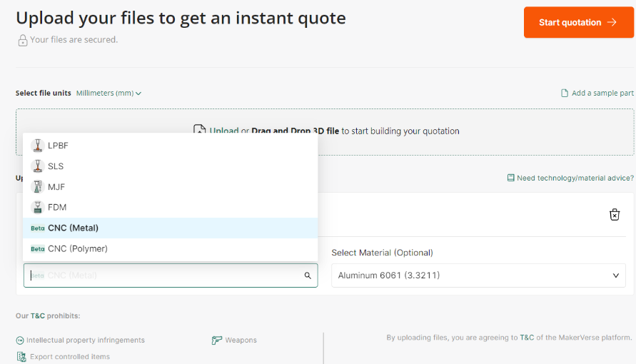The height and width of the screenshot is (364, 636).
Task: Choose CNC (Metal) from the list
Action: (x=171, y=228)
